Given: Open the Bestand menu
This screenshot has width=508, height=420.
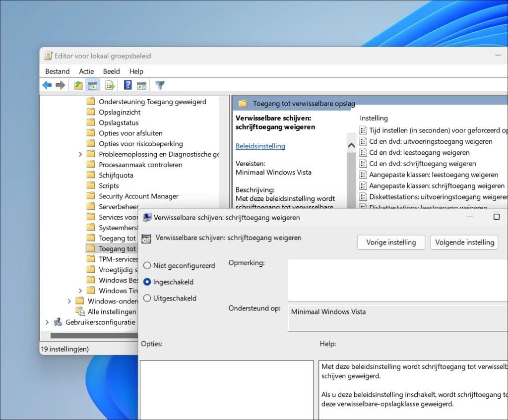Looking at the screenshot, I should (x=58, y=71).
